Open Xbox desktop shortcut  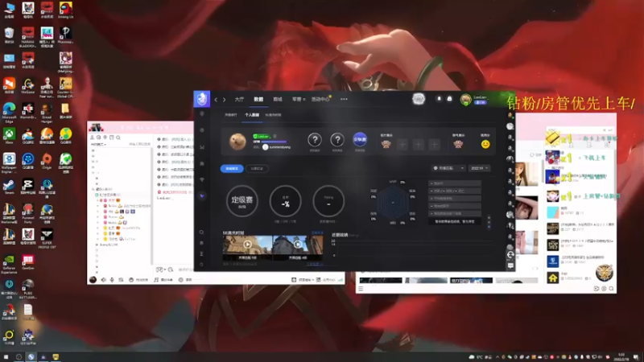click(x=9, y=136)
